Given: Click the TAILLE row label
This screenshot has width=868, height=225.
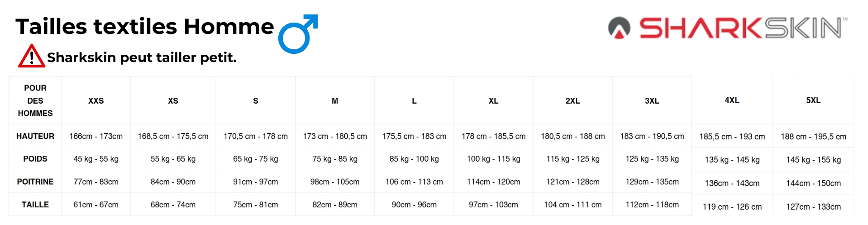Looking at the screenshot, I should click(35, 205).
